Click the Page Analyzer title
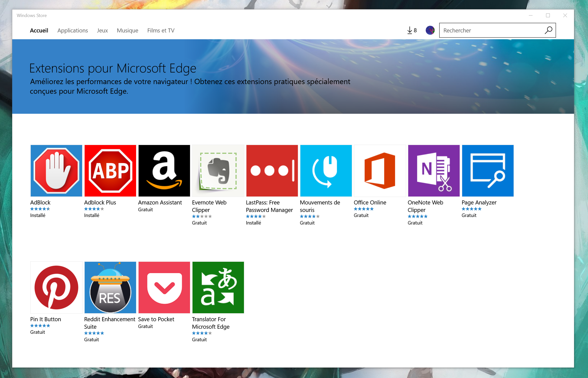Viewport: 588px width, 378px height. point(479,202)
